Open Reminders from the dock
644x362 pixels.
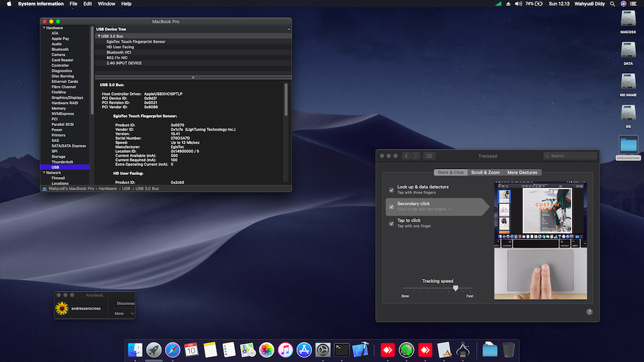click(229, 350)
